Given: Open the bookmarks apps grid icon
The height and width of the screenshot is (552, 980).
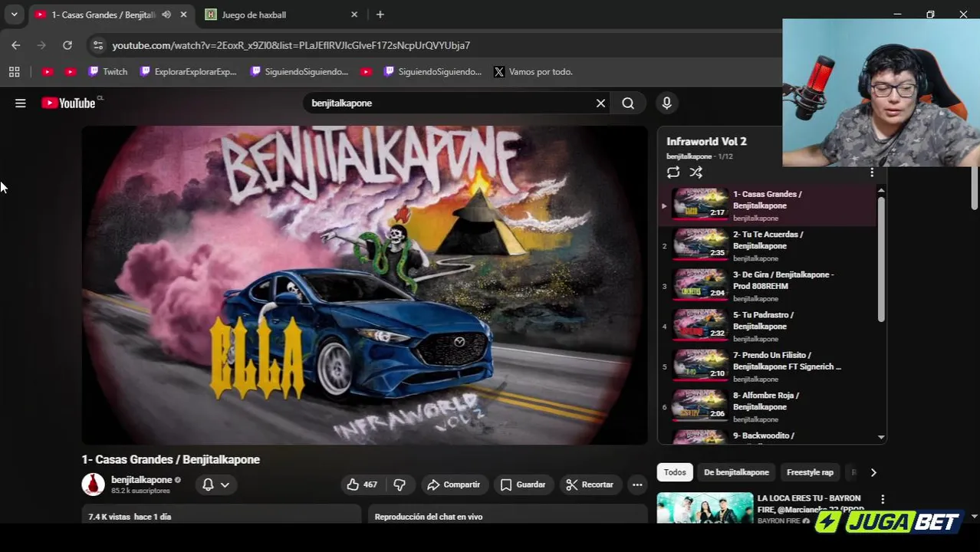Looking at the screenshot, I should coord(14,71).
